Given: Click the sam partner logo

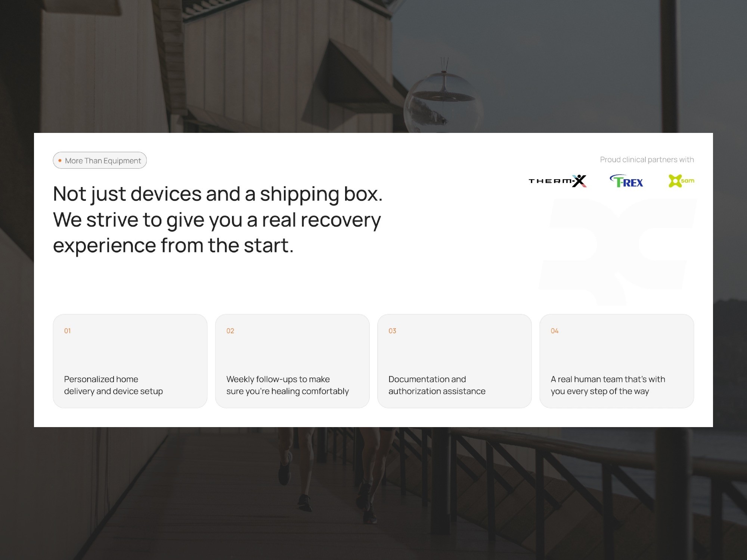Looking at the screenshot, I should pyautogui.click(x=681, y=181).
